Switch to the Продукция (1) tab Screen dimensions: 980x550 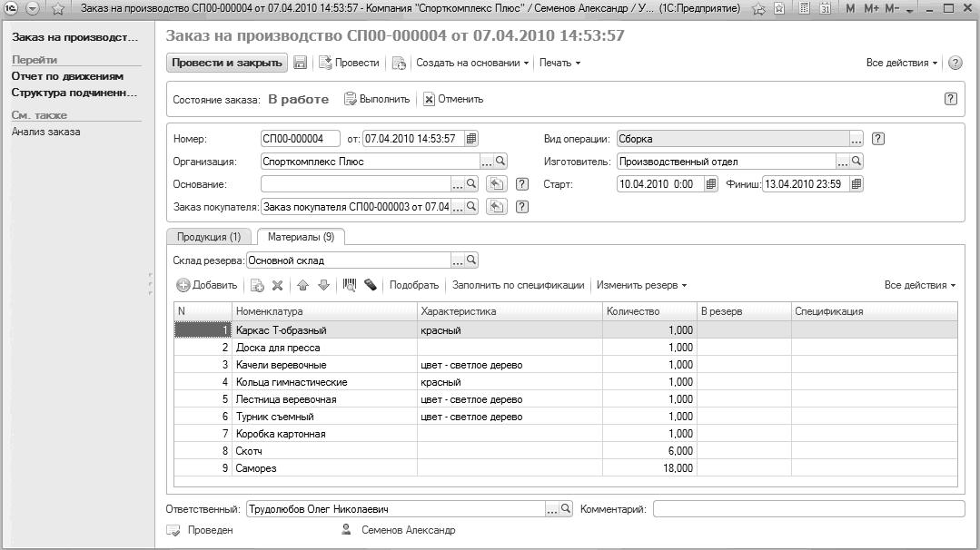[209, 237]
